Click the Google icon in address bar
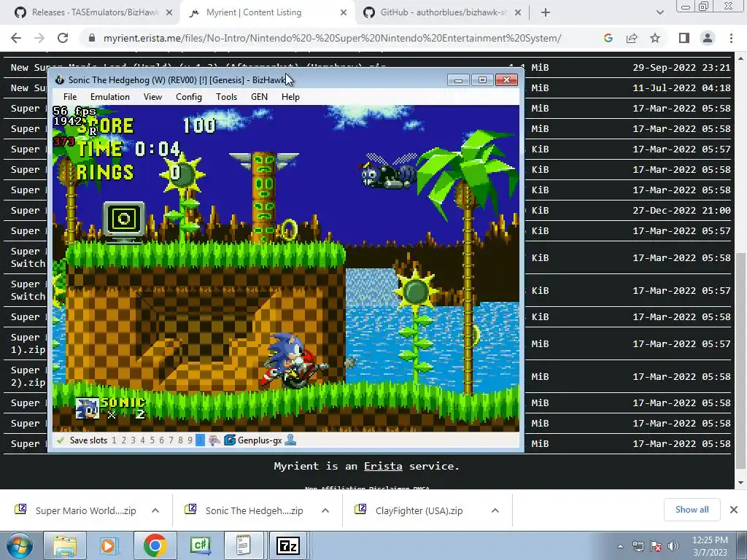Image resolution: width=747 pixels, height=560 pixels. pos(608,38)
